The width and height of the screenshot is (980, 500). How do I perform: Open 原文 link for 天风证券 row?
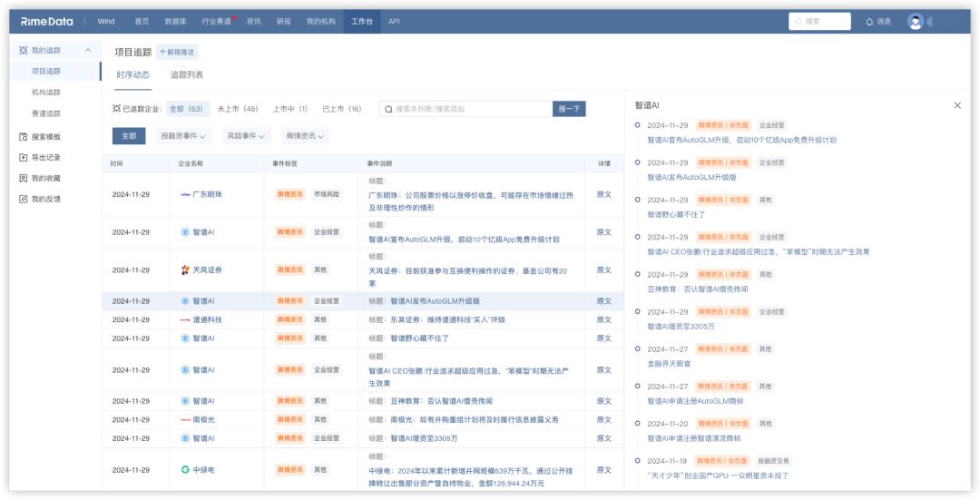click(x=603, y=270)
